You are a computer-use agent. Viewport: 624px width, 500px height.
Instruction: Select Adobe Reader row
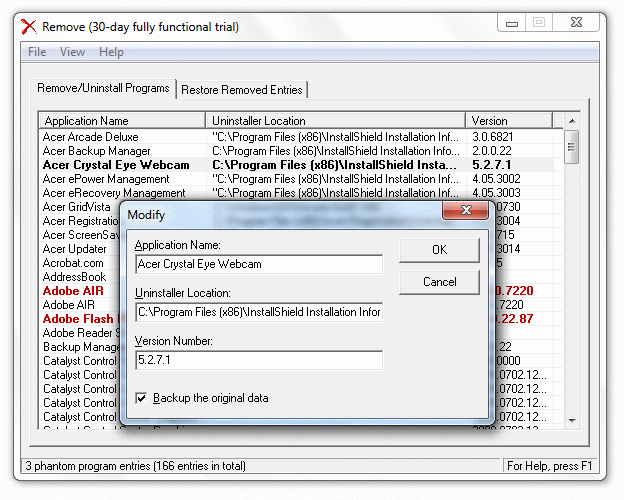(80, 333)
